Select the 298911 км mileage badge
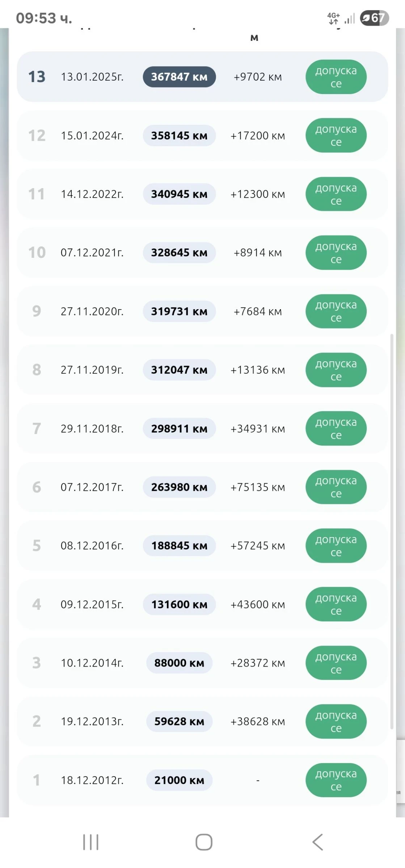This screenshot has height=868, width=405. [x=179, y=428]
